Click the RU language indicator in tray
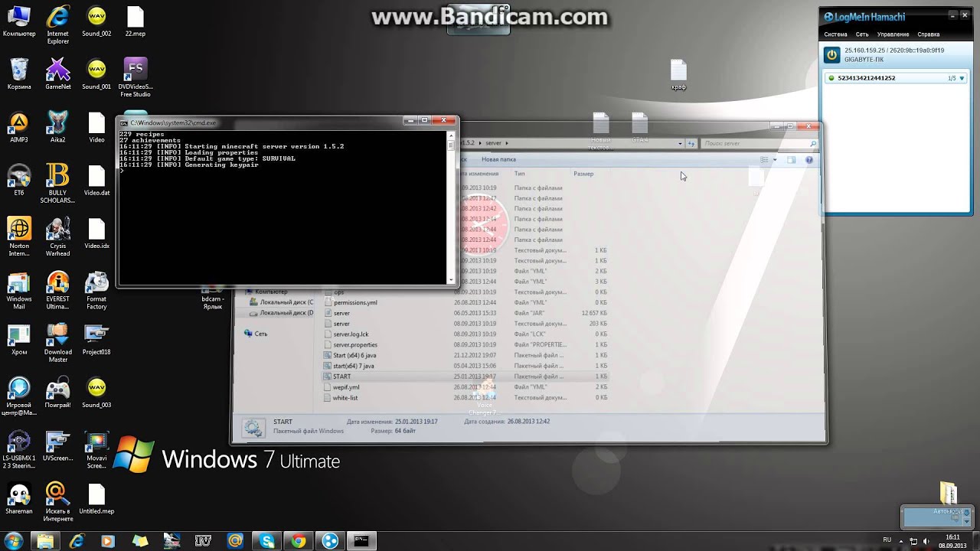The height and width of the screenshot is (551, 980). click(887, 540)
